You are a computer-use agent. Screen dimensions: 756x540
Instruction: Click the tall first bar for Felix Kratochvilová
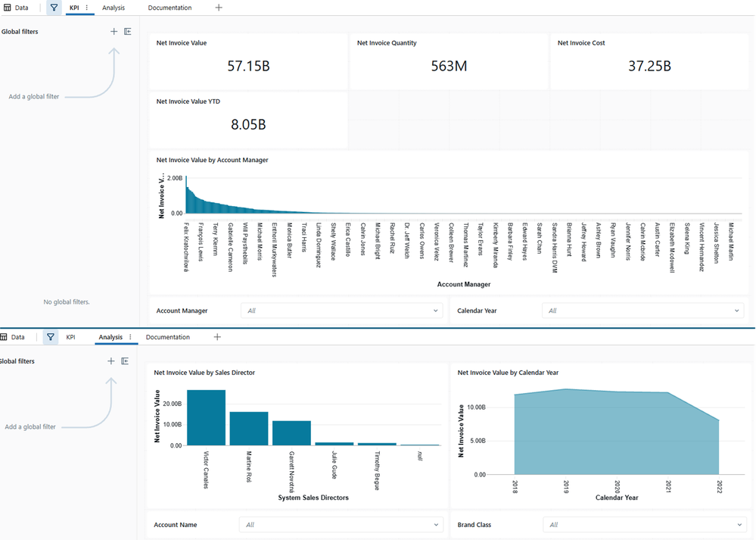[187, 195]
